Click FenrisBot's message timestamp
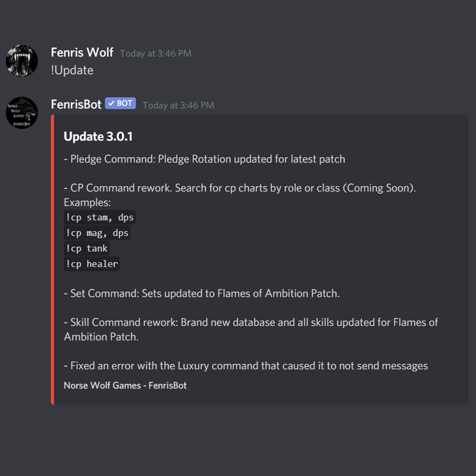476x476 pixels. pyautogui.click(x=178, y=105)
